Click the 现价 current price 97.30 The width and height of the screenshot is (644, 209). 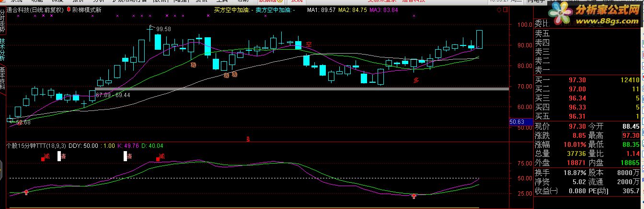click(x=577, y=126)
